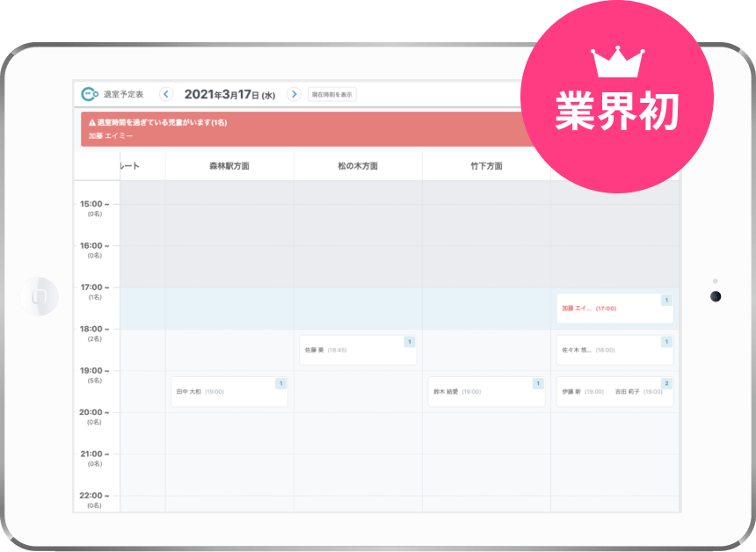The height and width of the screenshot is (552, 756).
Task: Select the 森林駅方面 column header
Action: click(229, 166)
